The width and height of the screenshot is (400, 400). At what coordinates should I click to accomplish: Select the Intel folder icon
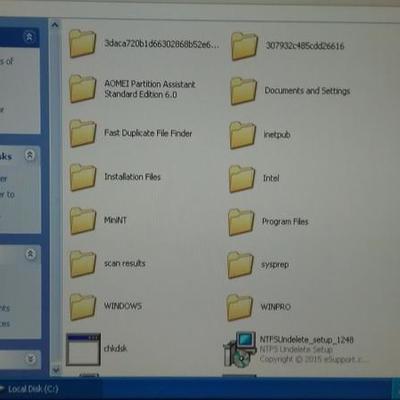[x=242, y=179]
